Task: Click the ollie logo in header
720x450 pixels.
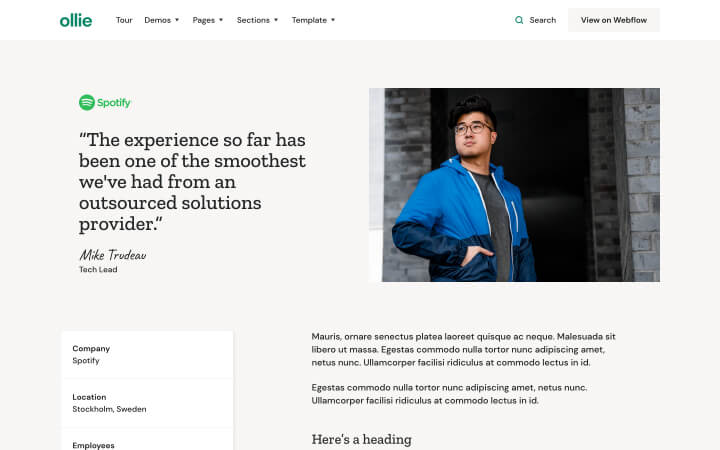Action: click(x=76, y=20)
